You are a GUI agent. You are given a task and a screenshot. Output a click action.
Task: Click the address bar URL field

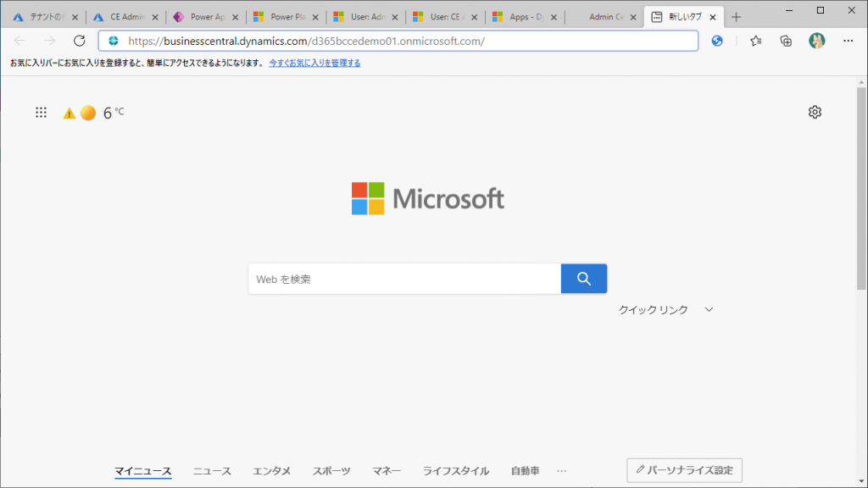tap(398, 41)
